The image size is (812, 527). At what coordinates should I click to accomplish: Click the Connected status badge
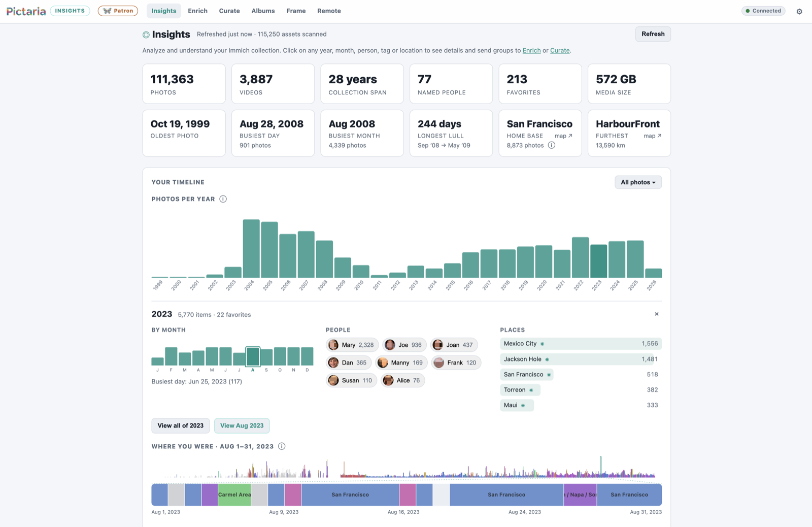763,11
